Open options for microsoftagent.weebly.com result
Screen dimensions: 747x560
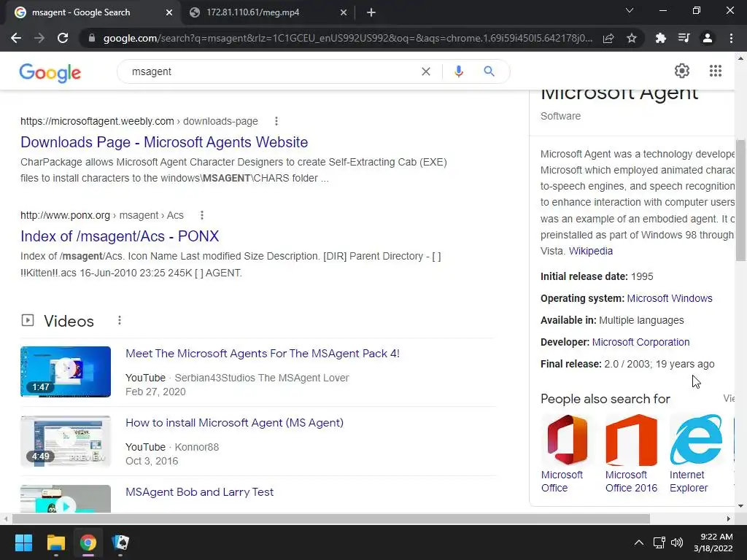[x=276, y=122]
